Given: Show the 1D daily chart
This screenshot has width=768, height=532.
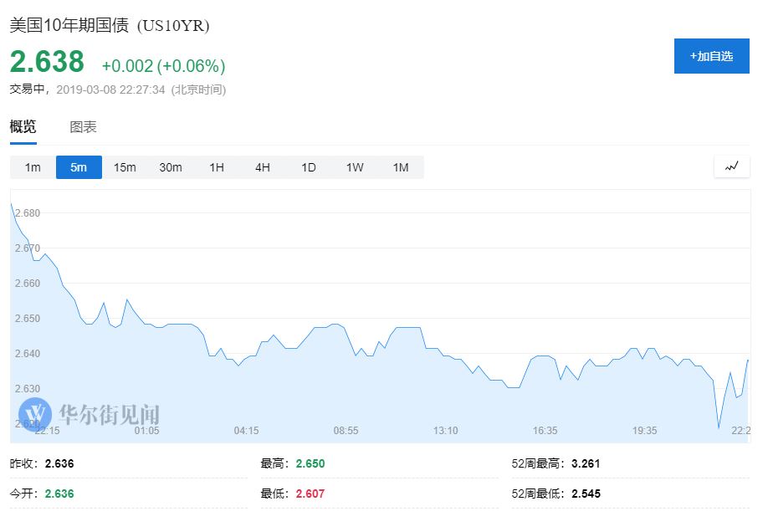Looking at the screenshot, I should click(x=309, y=167).
